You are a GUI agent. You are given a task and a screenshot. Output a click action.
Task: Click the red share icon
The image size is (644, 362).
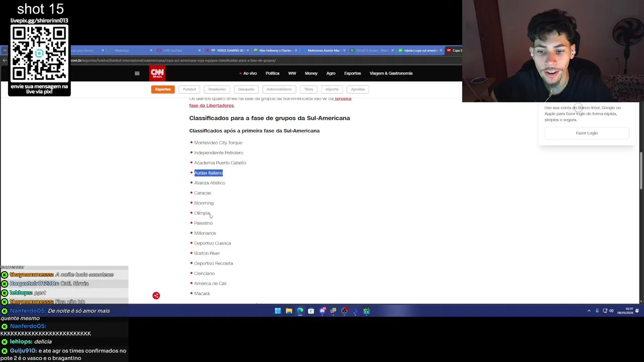pos(156,296)
